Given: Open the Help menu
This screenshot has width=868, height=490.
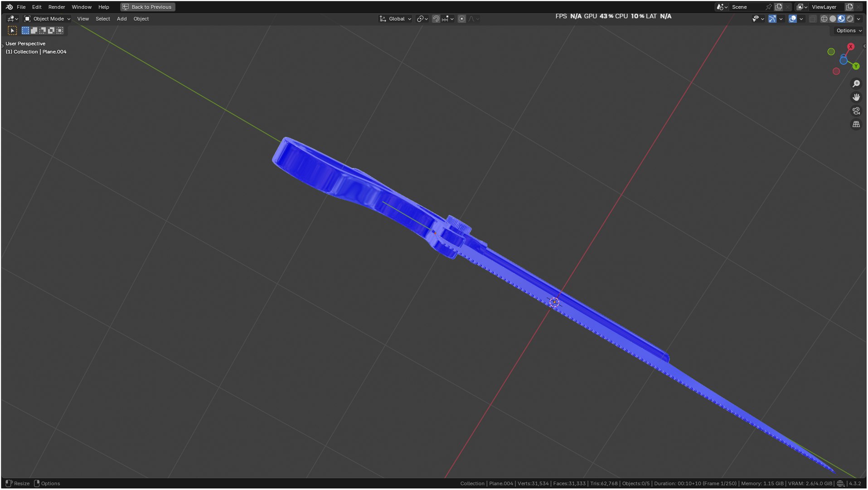Looking at the screenshot, I should [x=104, y=7].
